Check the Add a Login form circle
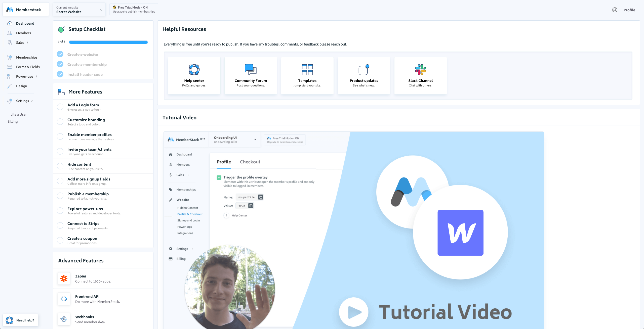The image size is (644, 329). tap(60, 107)
